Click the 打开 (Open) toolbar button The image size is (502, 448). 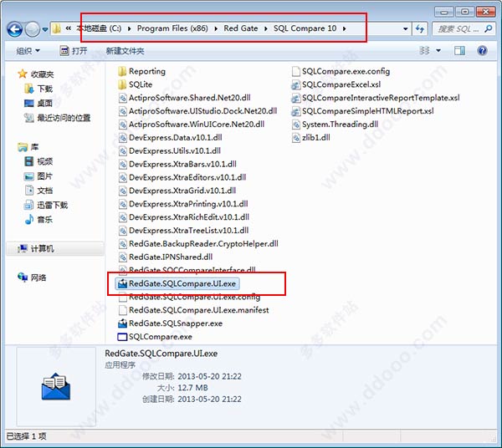click(x=74, y=51)
